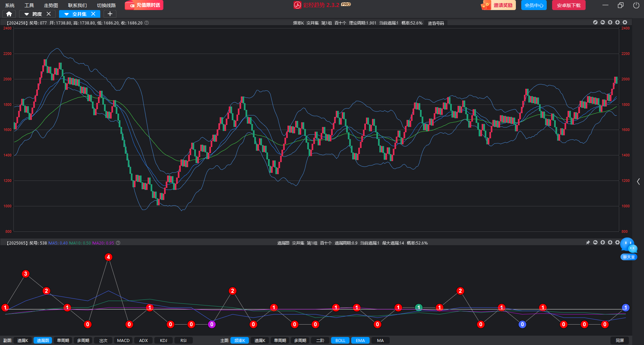644x345 pixels.
Task: Click the up arrow icon on sub chart
Action: click(603, 243)
